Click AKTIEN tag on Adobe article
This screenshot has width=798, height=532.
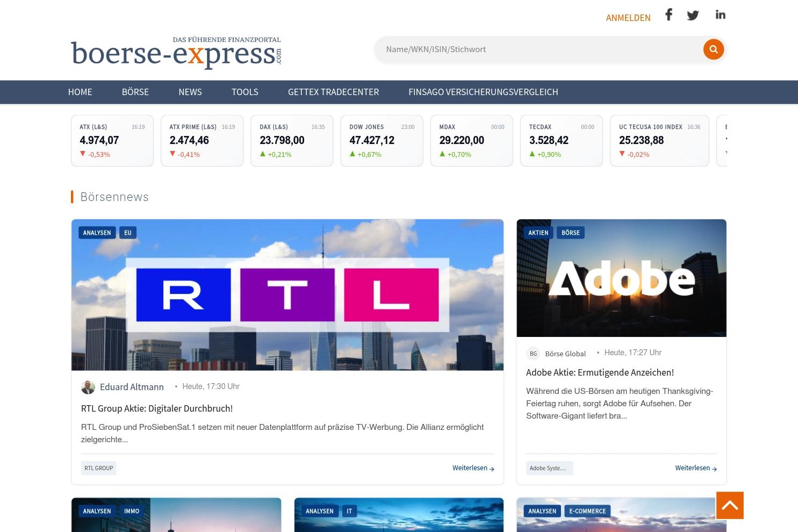tap(538, 233)
